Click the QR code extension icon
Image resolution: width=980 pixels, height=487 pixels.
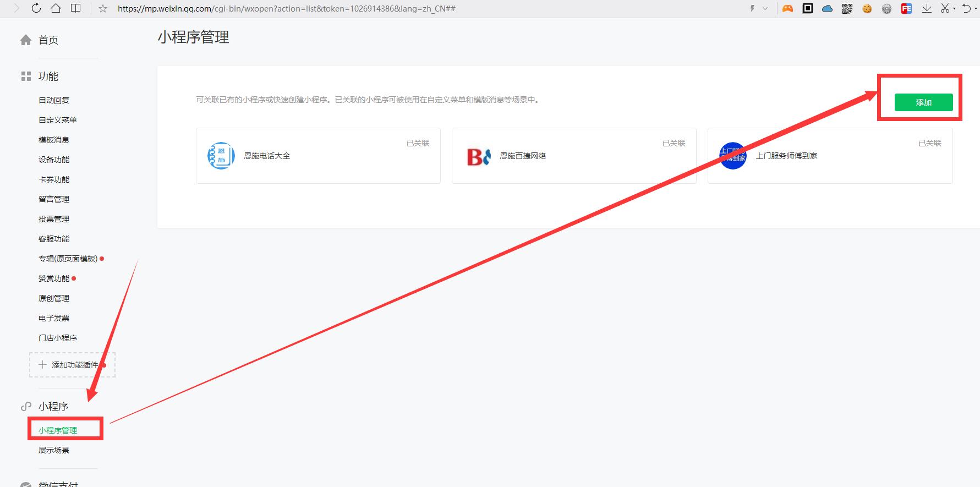click(x=847, y=8)
